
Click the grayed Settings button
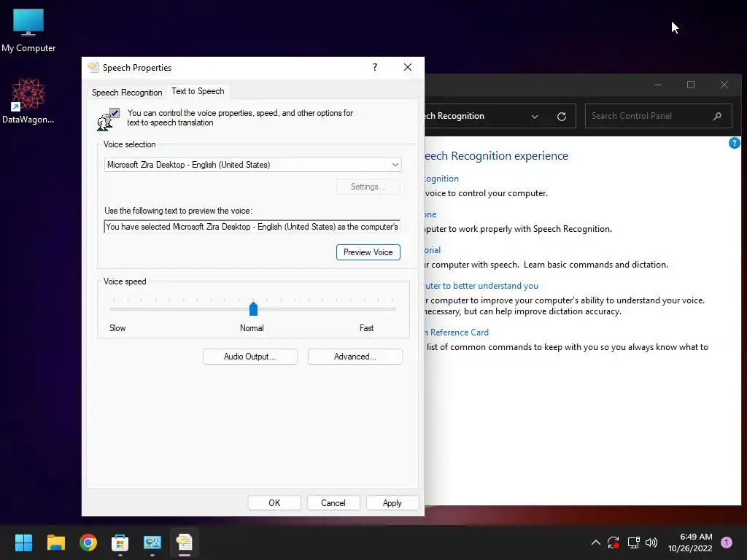click(x=368, y=187)
